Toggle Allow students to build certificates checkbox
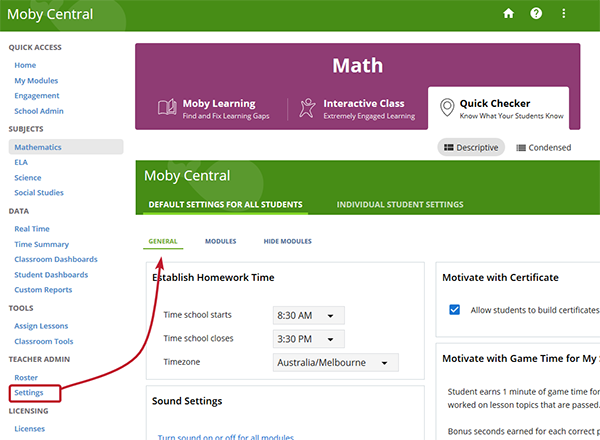Screen dimensions: 600x440 point(455,310)
